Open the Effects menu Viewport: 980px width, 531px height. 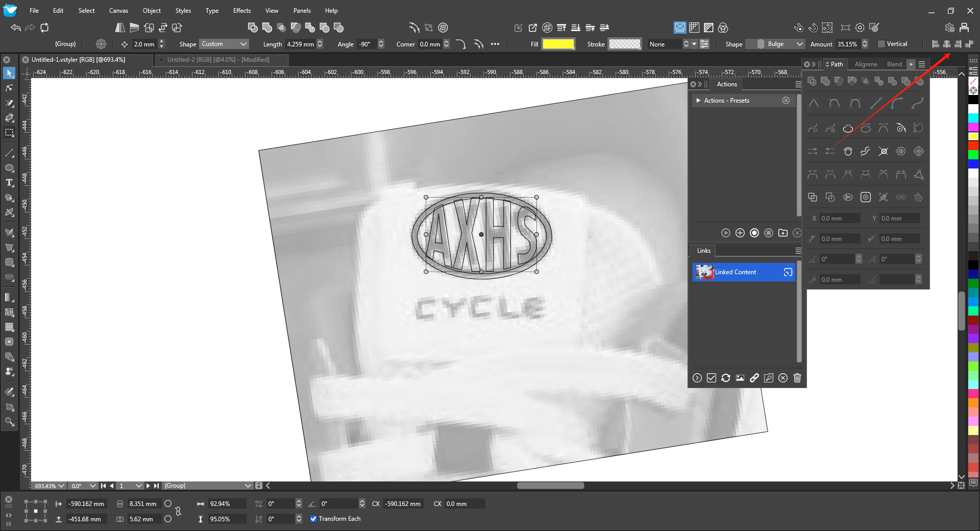point(241,10)
